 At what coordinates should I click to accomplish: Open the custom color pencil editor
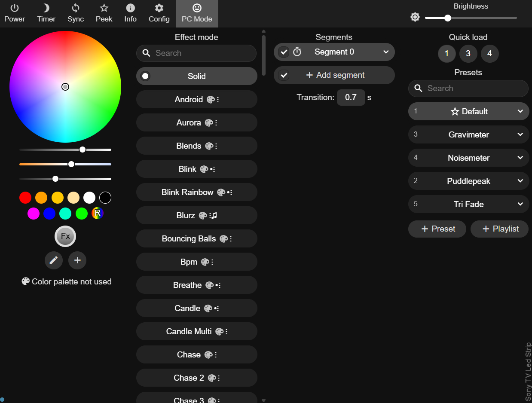[x=53, y=260]
